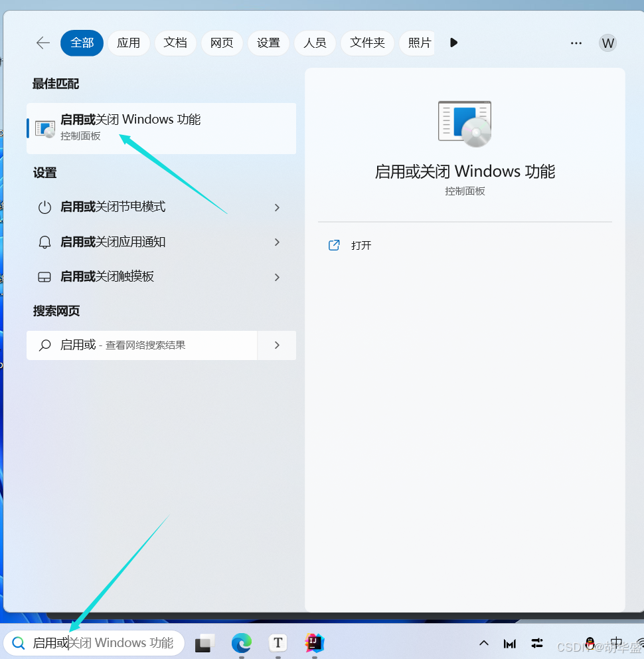
Task: Click the touchpad icon beside 触摸板
Action: coord(44,277)
